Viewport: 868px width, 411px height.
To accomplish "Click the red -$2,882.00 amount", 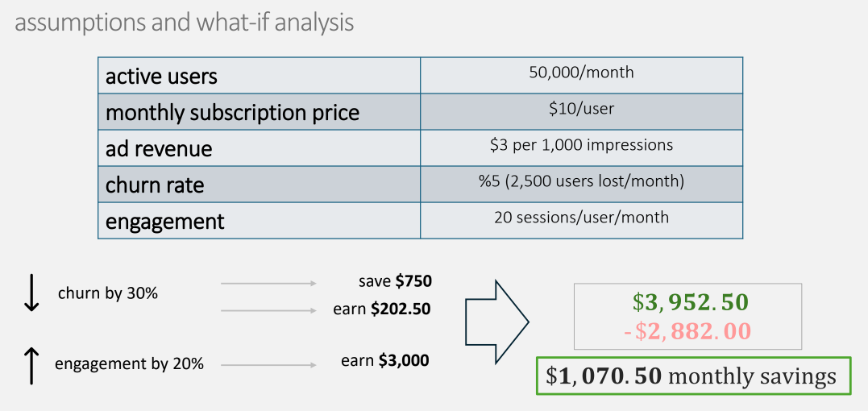I will [687, 330].
